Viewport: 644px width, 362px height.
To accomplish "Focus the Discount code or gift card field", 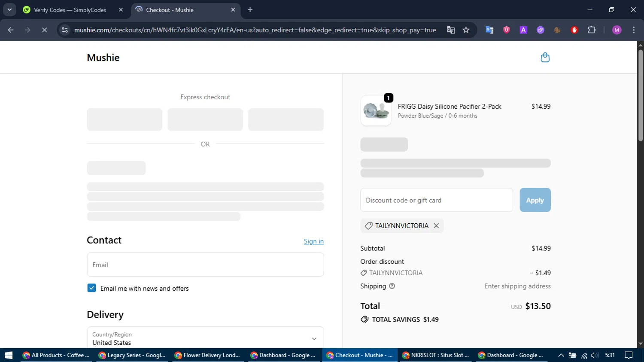I will [437, 200].
